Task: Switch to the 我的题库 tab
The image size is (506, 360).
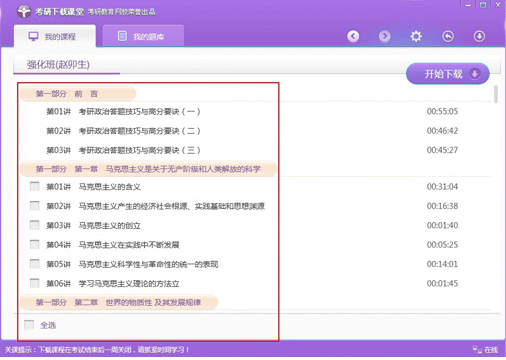Action: pyautogui.click(x=143, y=36)
